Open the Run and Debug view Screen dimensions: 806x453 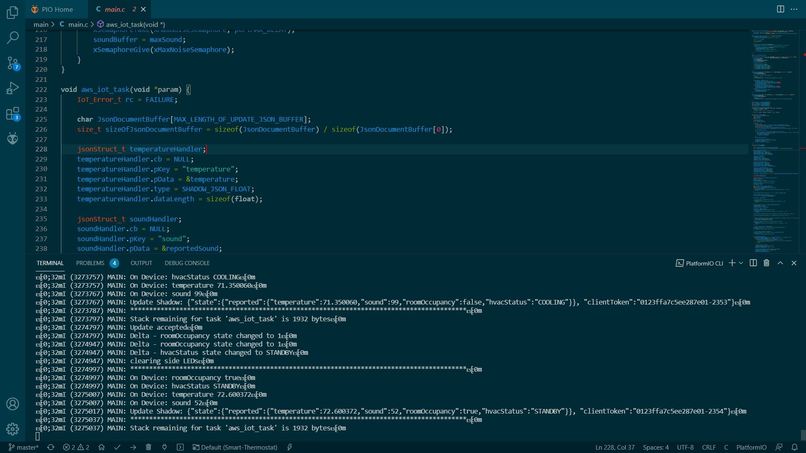tap(12, 88)
